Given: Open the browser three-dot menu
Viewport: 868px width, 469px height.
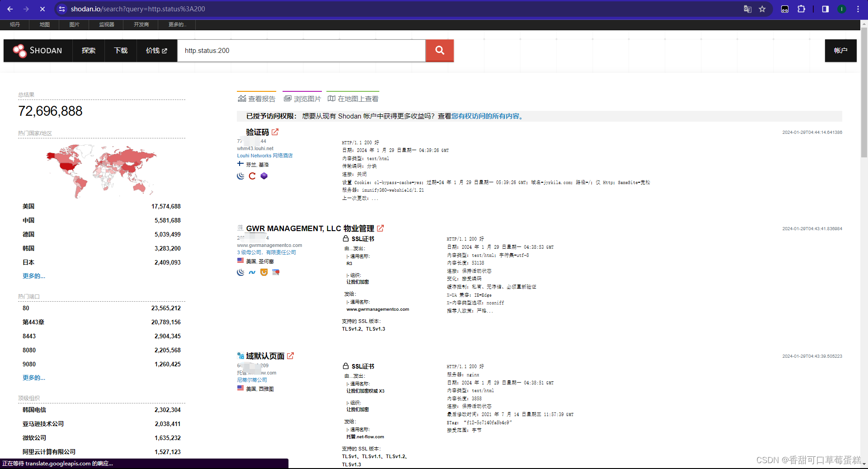Looking at the screenshot, I should [858, 9].
